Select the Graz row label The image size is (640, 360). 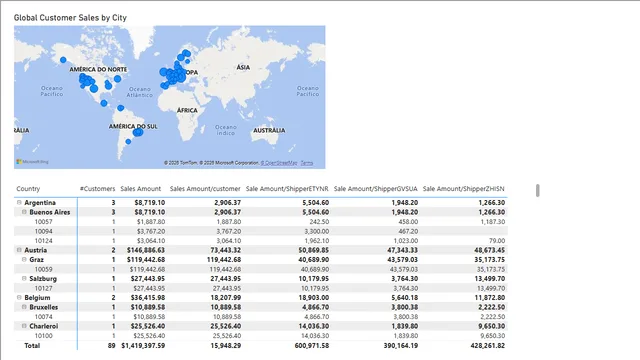click(36, 260)
